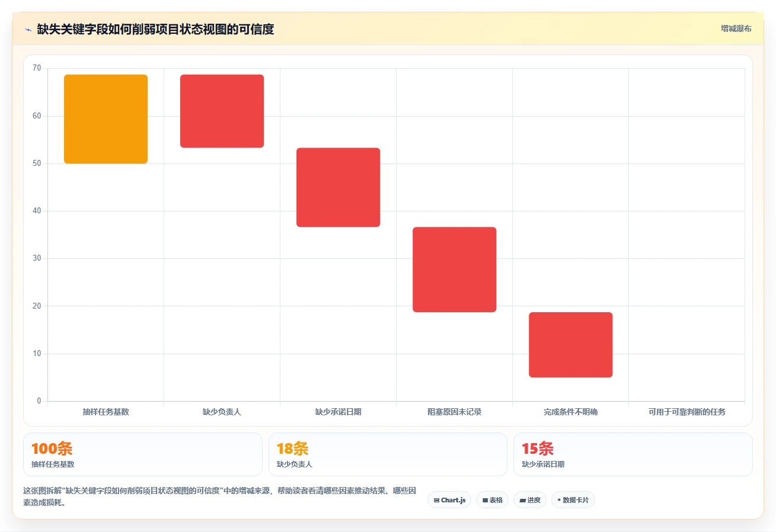Open the 18条 缺少负责人 card

(388, 454)
